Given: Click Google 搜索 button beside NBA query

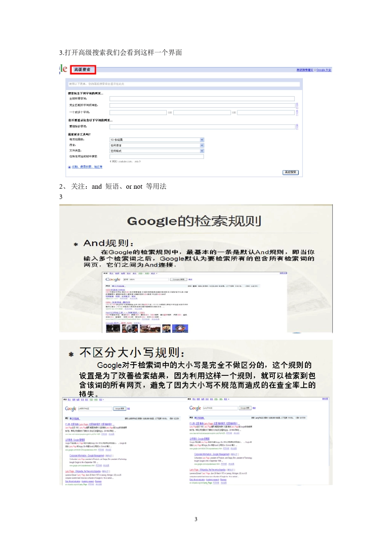Looking at the screenshot, I should click(178, 280).
